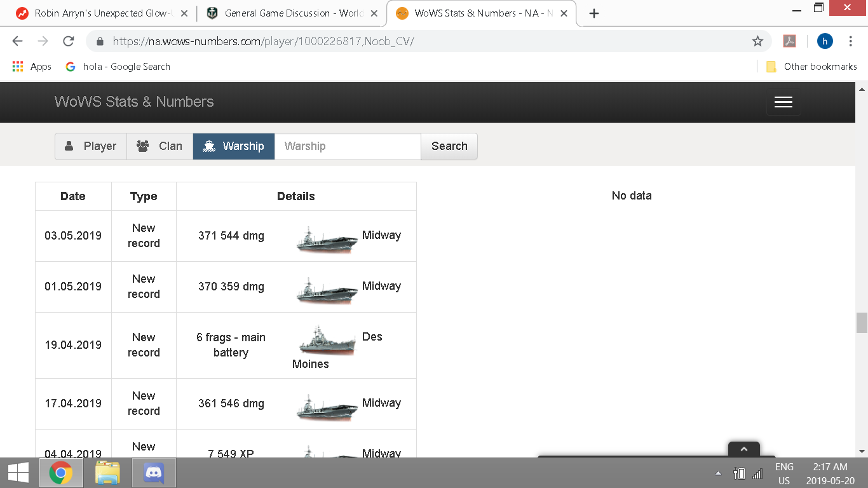Screen dimensions: 868x488
Task: Type in the Warship search field
Action: point(348,146)
